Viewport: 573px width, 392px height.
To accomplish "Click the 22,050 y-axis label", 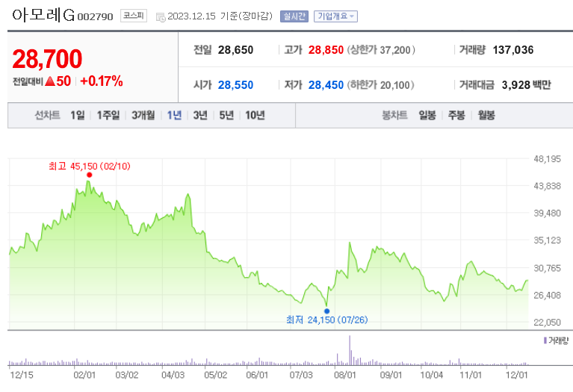I will click(547, 323).
